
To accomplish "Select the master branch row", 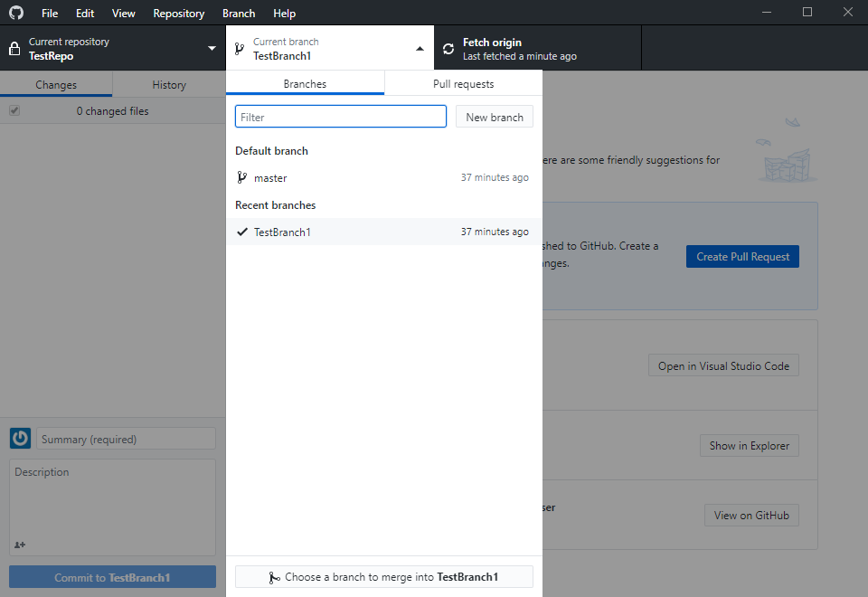I will pyautogui.click(x=383, y=177).
